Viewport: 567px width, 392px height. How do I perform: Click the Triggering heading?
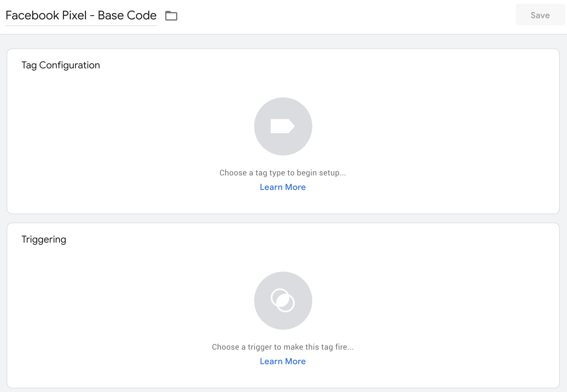click(x=44, y=239)
